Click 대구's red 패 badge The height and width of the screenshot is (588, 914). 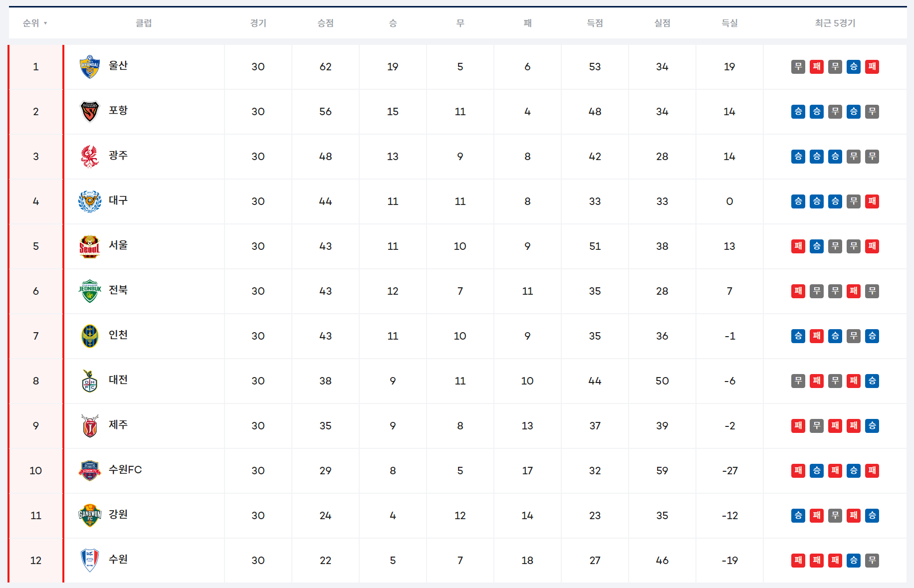tap(872, 201)
